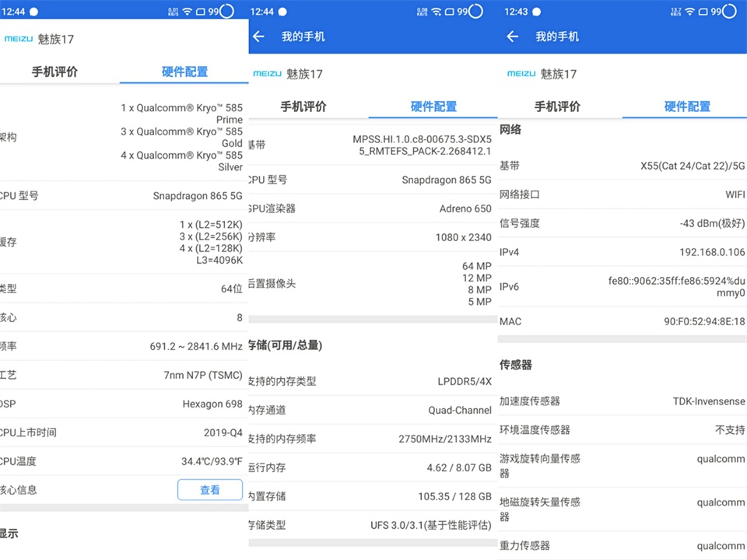Viewport: 747px width, 560px height.
Task: Click the WIFI network interface value
Action: (x=735, y=194)
